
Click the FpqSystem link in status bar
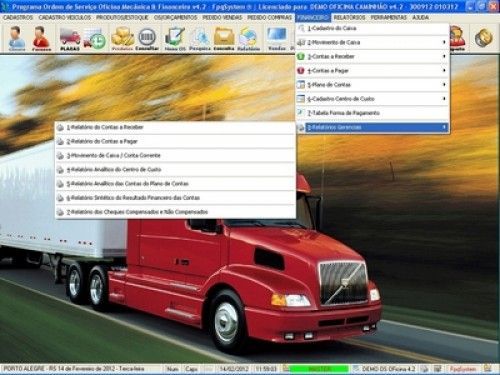click(463, 369)
